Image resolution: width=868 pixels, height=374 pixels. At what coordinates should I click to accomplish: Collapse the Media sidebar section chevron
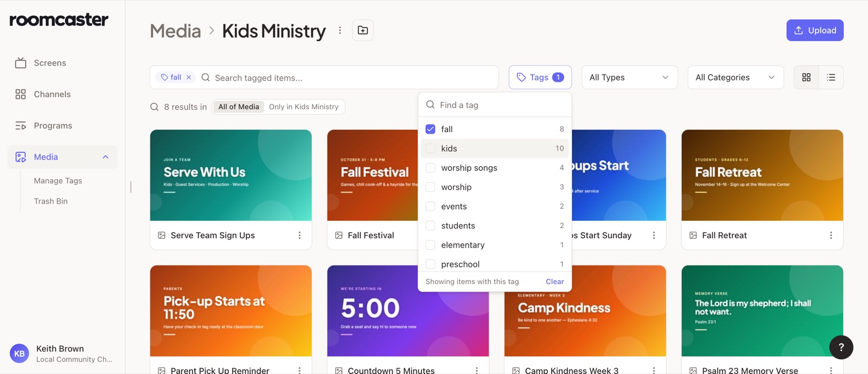[x=106, y=157]
